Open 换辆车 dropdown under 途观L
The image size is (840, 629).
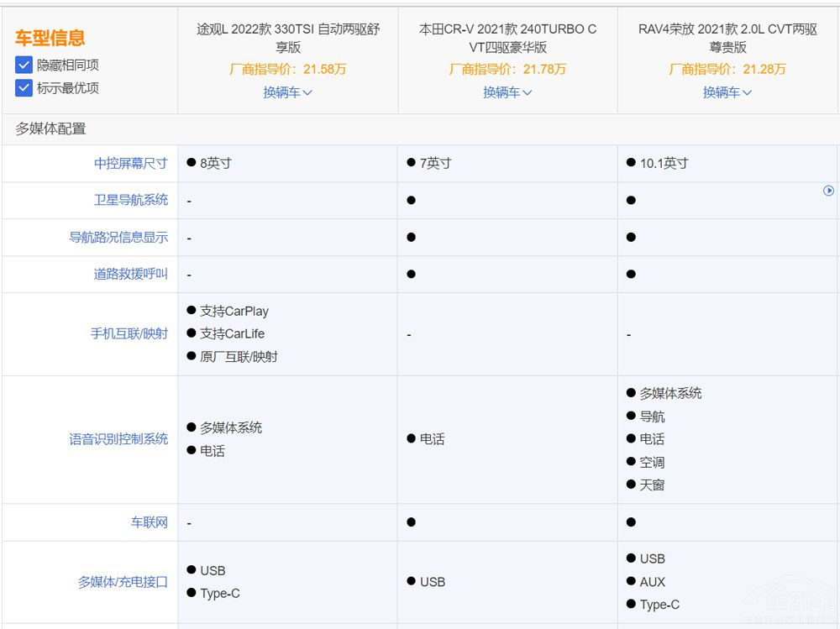coord(287,92)
